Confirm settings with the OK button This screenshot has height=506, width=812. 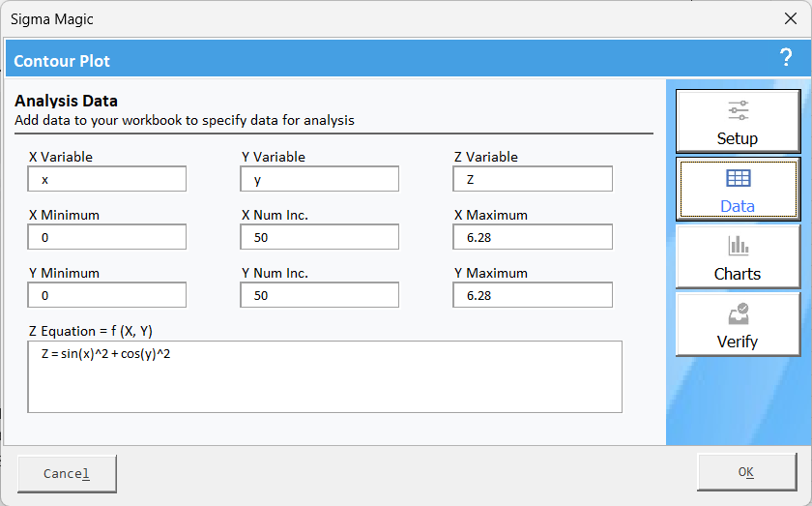tap(746, 472)
